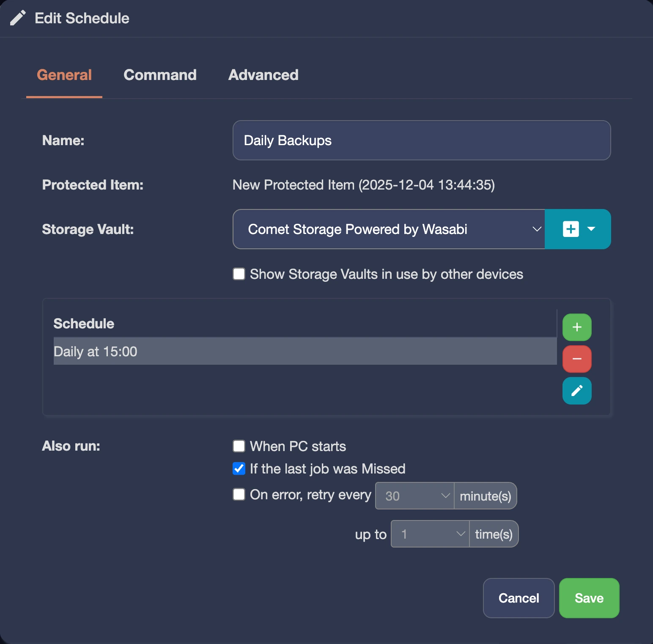The image size is (653, 644).
Task: Select the Daily at 15:00 schedule row
Action: (x=305, y=351)
